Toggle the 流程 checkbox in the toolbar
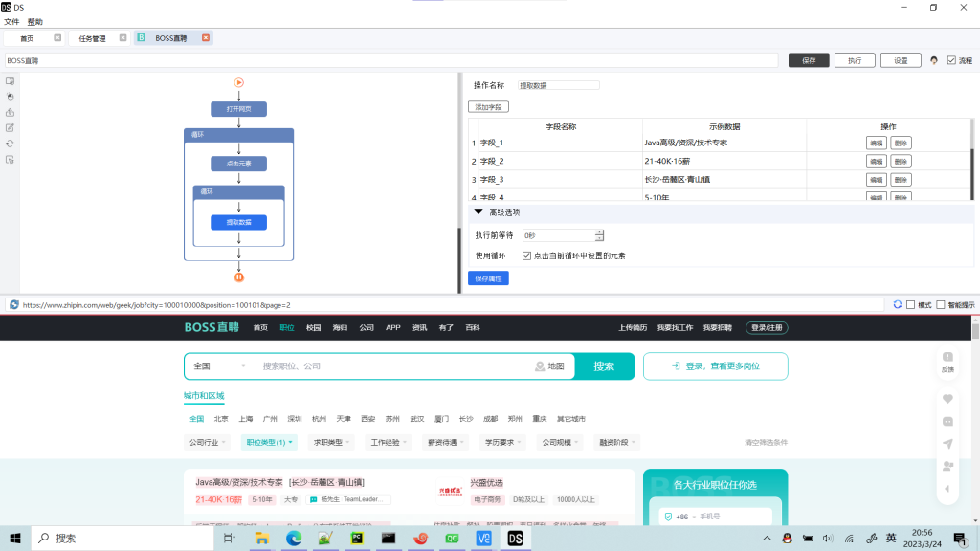The width and height of the screenshot is (980, 551). 949,59
